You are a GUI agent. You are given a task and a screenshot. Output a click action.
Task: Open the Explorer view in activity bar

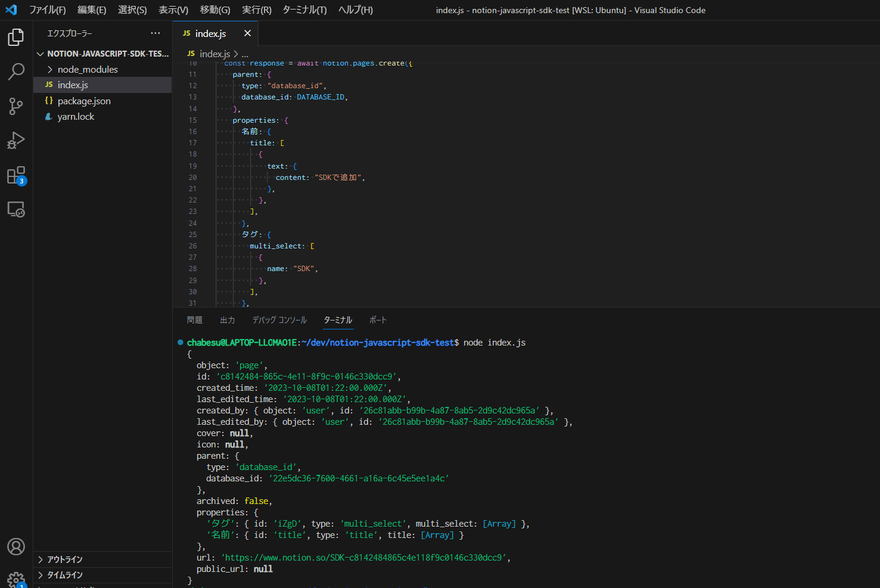pyautogui.click(x=16, y=38)
